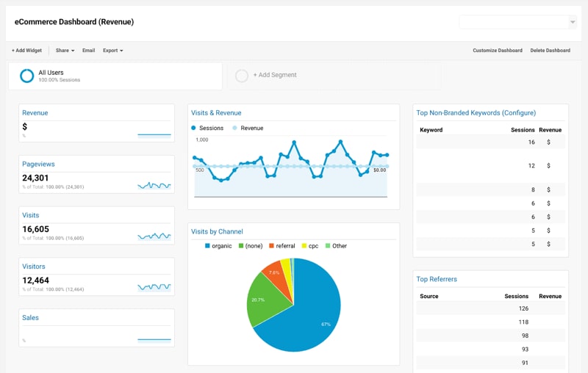The image size is (588, 373).
Task: Click the empty Add Segment circle icon
Action: pos(242,76)
